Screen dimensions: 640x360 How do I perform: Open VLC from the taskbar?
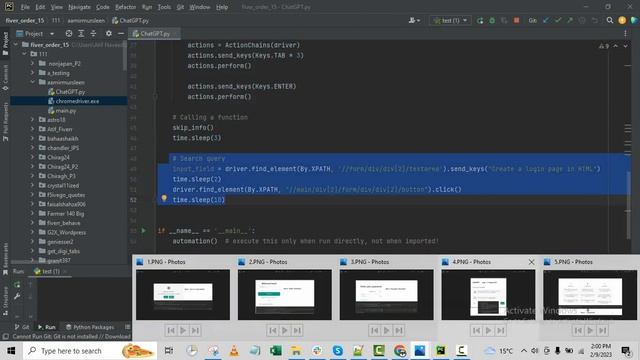[x=234, y=351]
